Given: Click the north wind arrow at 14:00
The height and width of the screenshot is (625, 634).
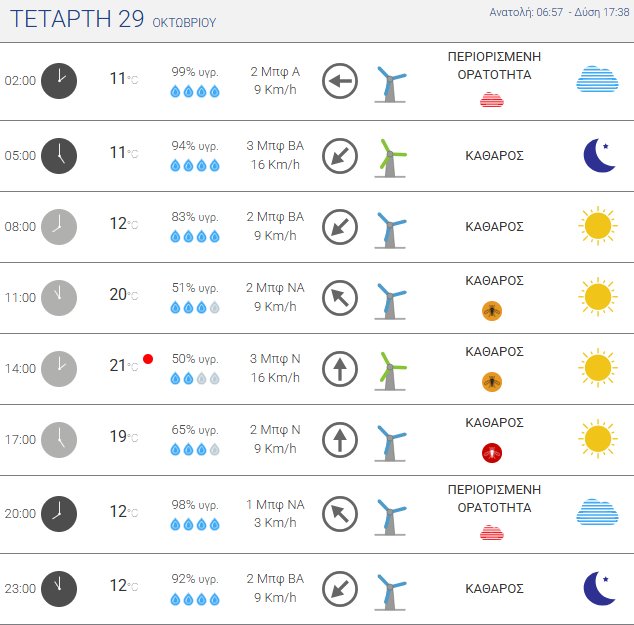Looking at the screenshot, I should (340, 369).
